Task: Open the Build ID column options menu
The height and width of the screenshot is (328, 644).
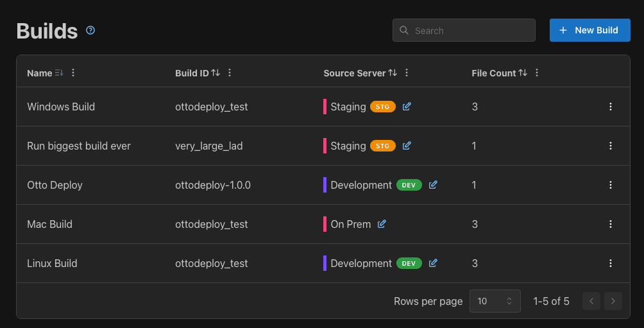Action: coord(230,73)
